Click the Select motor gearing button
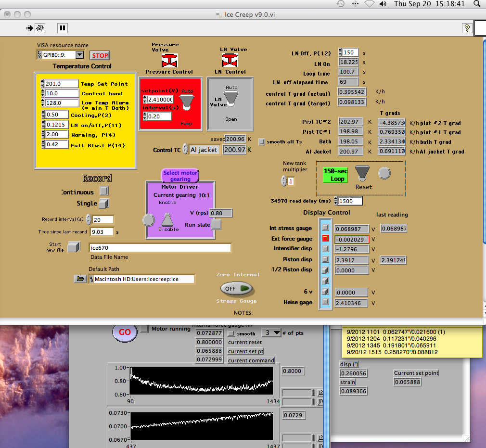This screenshot has height=448, width=486. 180,176
